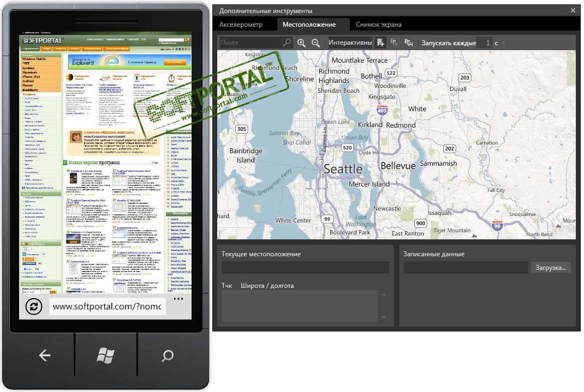Refresh the page in the phone browser
The image size is (584, 392).
[33, 307]
